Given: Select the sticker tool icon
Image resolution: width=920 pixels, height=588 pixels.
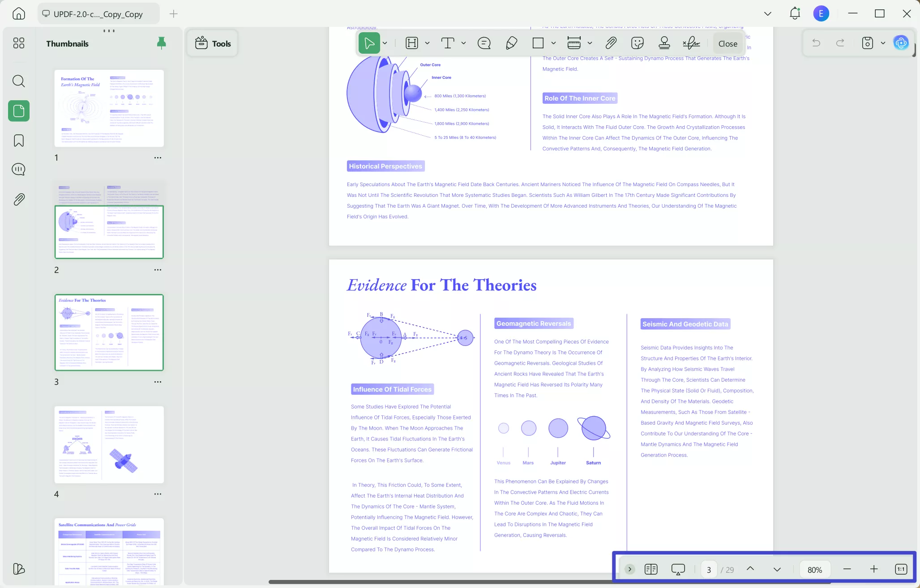Looking at the screenshot, I should tap(637, 43).
